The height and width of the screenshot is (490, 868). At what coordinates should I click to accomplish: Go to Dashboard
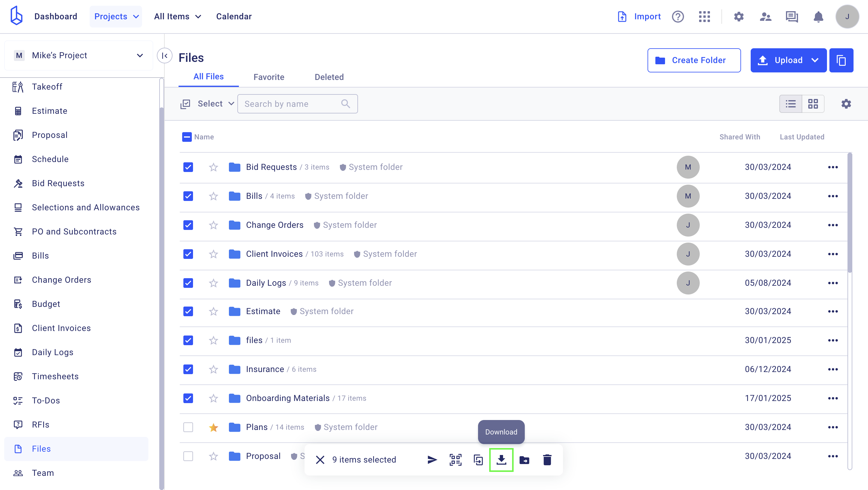coord(55,17)
